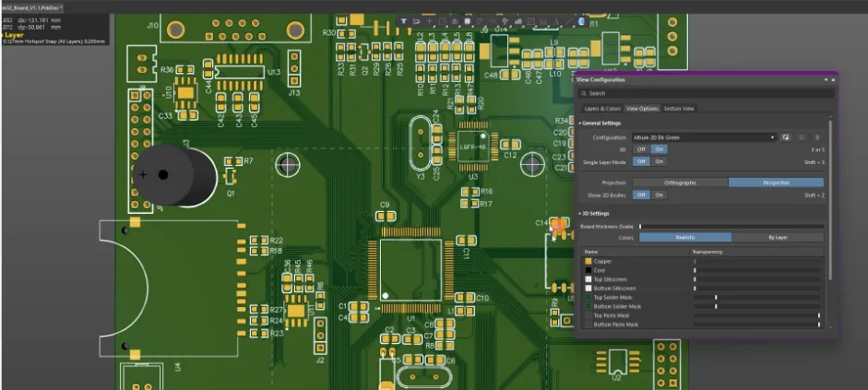Adjust the Top Silkscreen transparency slider

click(756, 279)
